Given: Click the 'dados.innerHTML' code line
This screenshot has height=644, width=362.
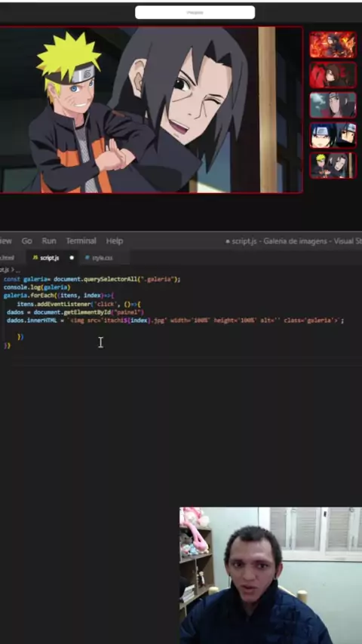Looking at the screenshot, I should [175, 320].
